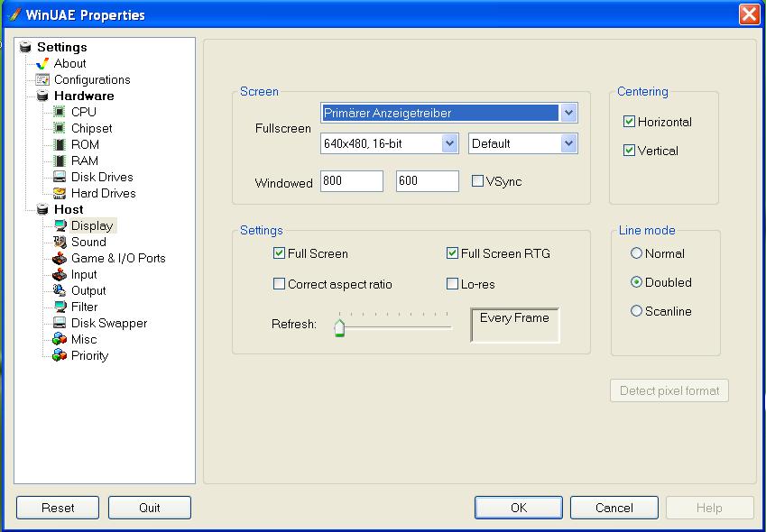The height and width of the screenshot is (532, 766).
Task: Open the Configurations page
Action: (x=92, y=79)
